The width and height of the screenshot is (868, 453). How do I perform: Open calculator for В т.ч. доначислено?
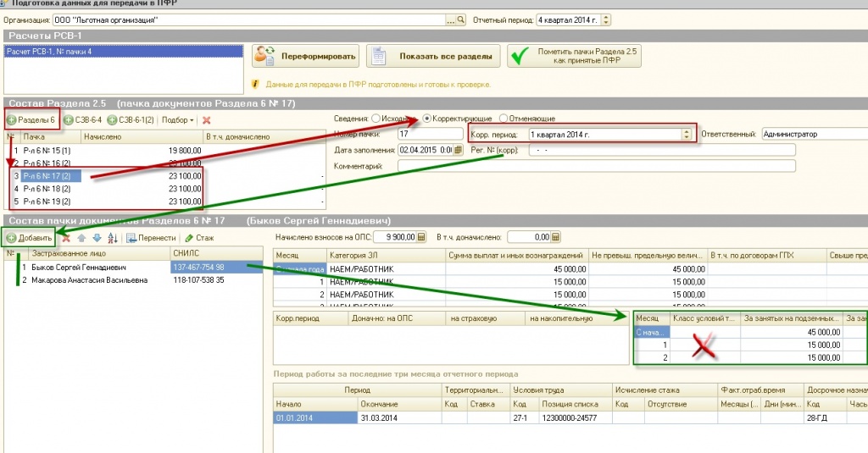(555, 237)
